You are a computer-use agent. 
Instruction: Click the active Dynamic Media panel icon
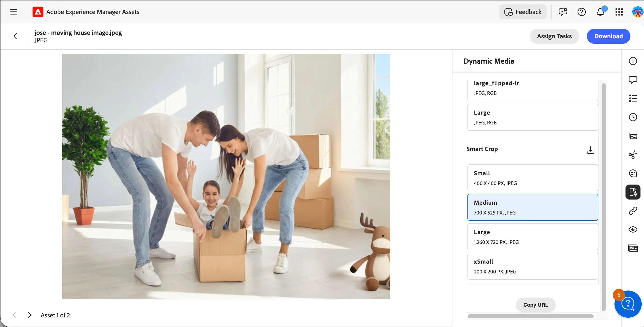(633, 192)
